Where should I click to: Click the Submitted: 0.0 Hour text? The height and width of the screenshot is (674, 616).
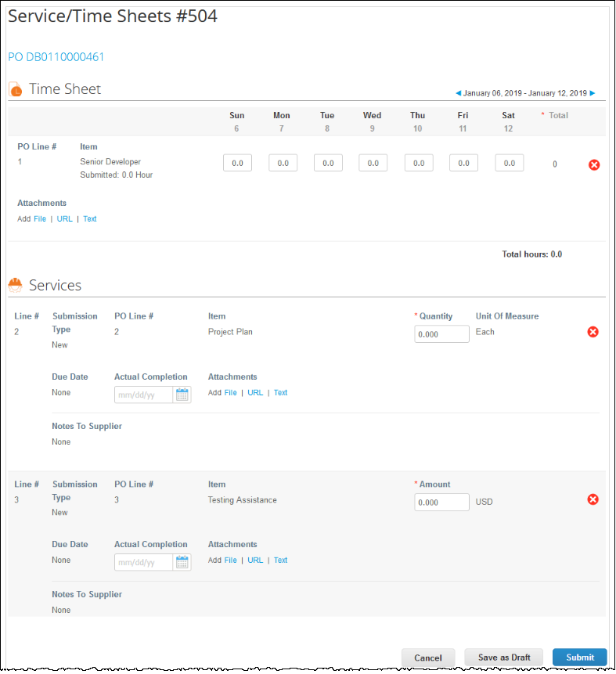click(x=117, y=175)
